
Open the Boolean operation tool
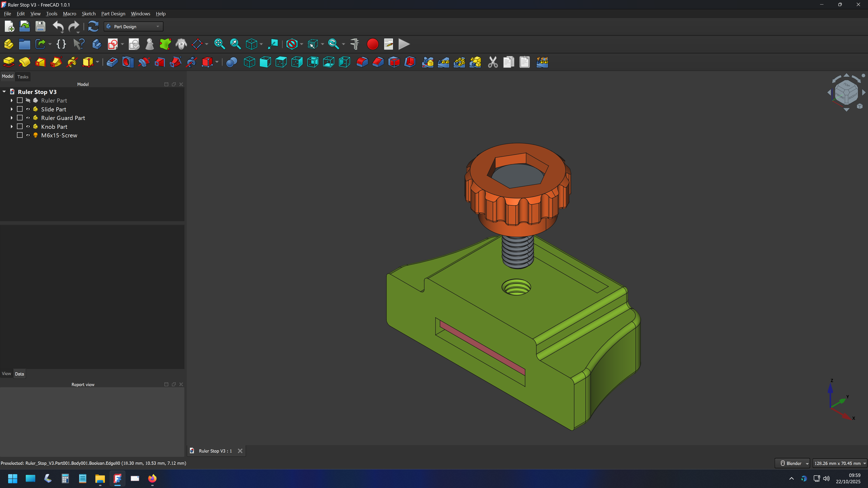coord(231,62)
